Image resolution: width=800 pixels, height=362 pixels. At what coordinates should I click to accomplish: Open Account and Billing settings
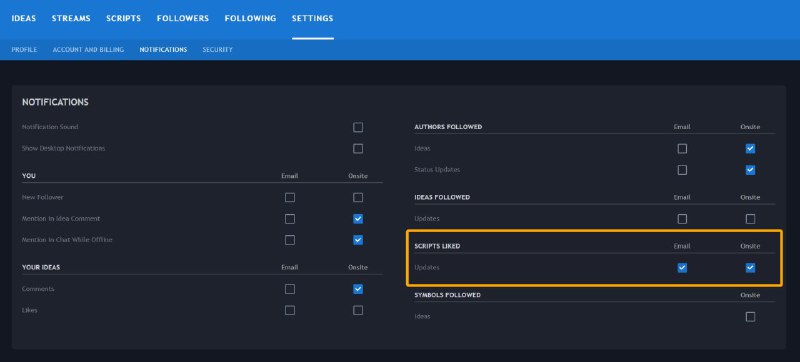click(88, 49)
